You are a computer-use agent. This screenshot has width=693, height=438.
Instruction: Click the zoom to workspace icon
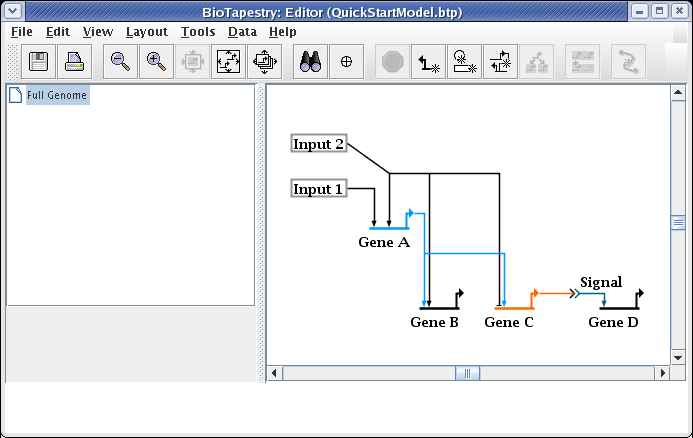[x=265, y=62]
